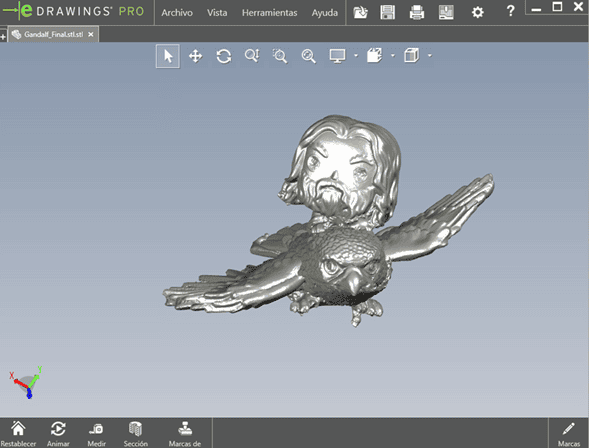Maximize the eDrawings window
Image resolution: width=589 pixels, height=448 pixels.
[x=557, y=7]
